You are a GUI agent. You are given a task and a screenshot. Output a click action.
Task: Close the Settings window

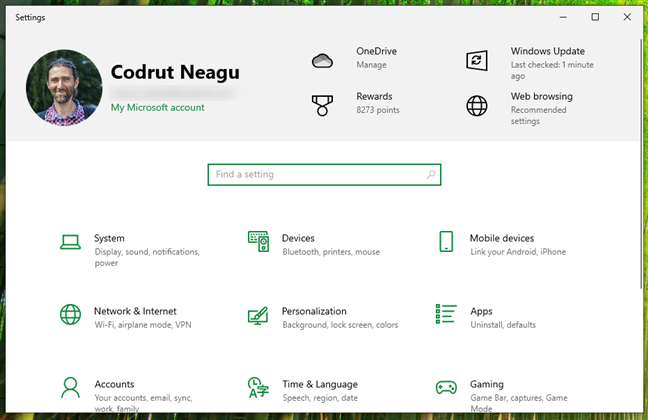pos(627,17)
